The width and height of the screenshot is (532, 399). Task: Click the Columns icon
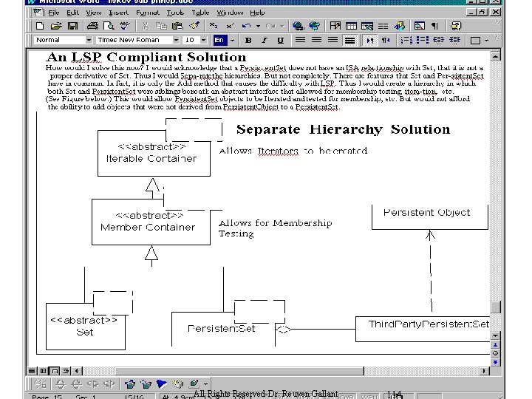click(x=383, y=26)
